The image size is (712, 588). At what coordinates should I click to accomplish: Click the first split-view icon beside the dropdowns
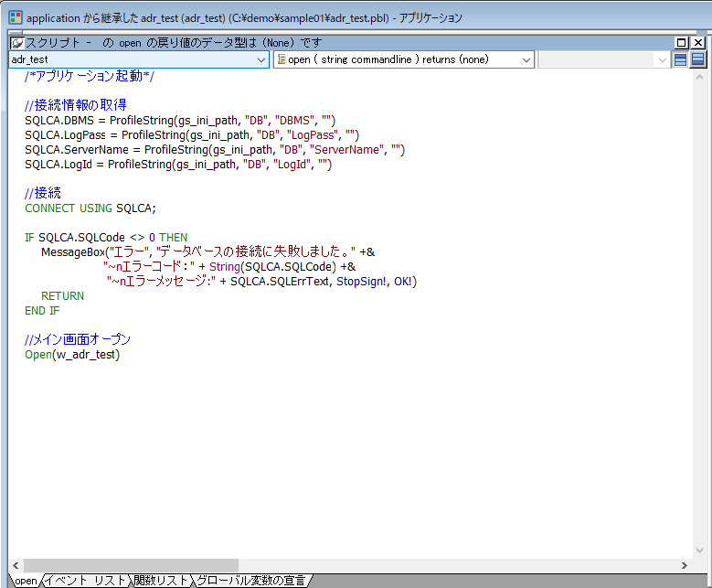click(680, 59)
